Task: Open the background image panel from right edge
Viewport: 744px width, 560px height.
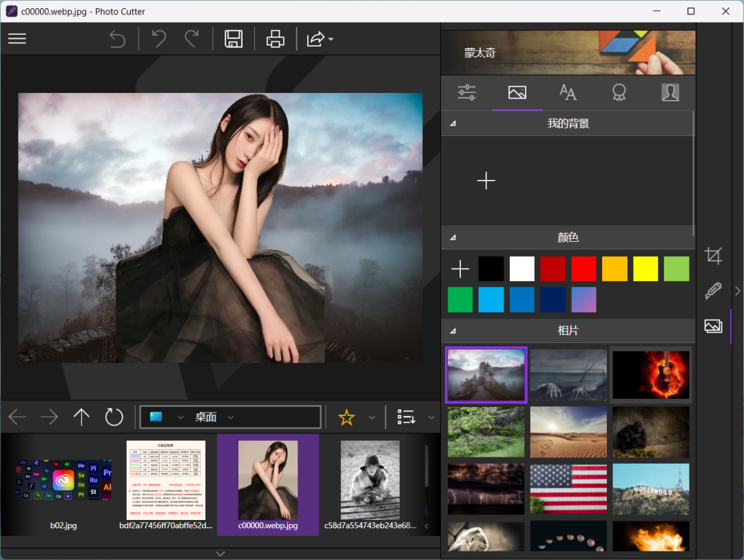Action: pos(713,326)
